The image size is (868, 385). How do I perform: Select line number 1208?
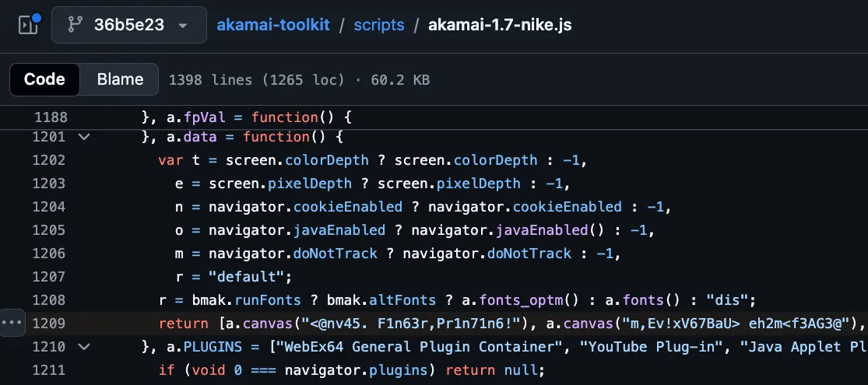click(x=51, y=300)
